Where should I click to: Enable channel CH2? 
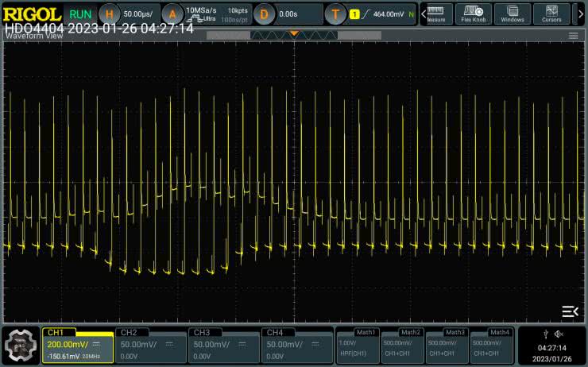(x=150, y=346)
